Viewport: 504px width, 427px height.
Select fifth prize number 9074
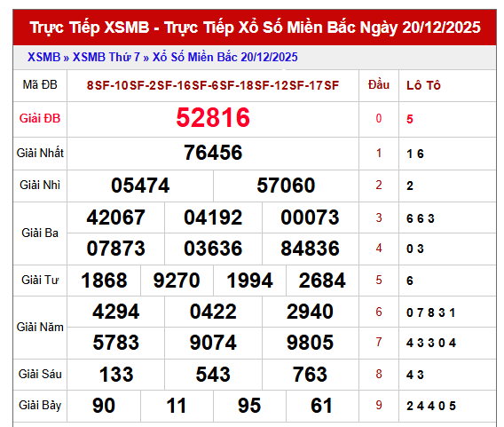[x=213, y=343]
